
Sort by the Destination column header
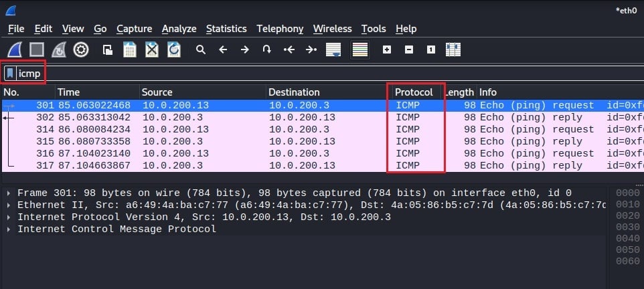pyautogui.click(x=329, y=92)
